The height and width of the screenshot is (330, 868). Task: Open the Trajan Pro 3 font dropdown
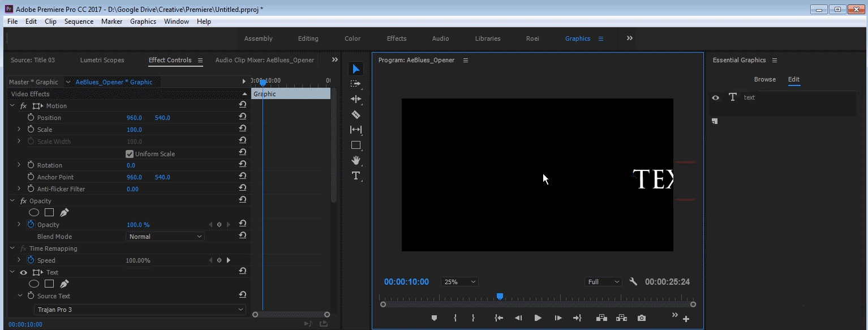click(x=139, y=309)
